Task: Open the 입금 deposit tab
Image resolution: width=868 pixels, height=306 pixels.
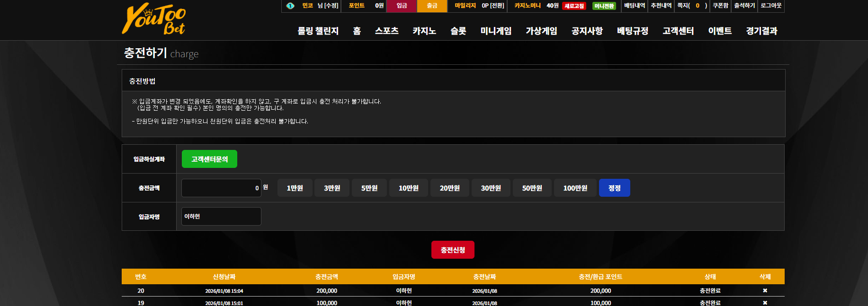Action: click(402, 6)
